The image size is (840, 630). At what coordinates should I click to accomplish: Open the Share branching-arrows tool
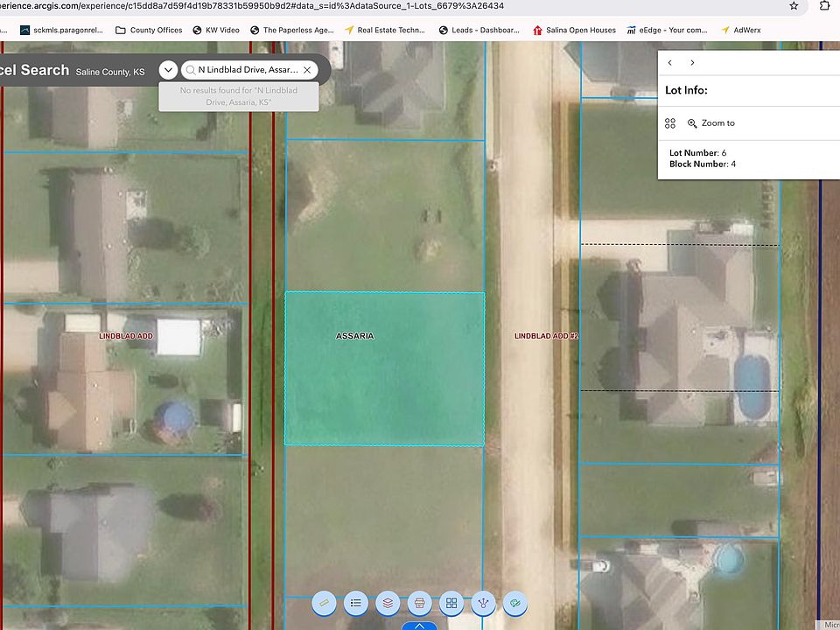[483, 603]
